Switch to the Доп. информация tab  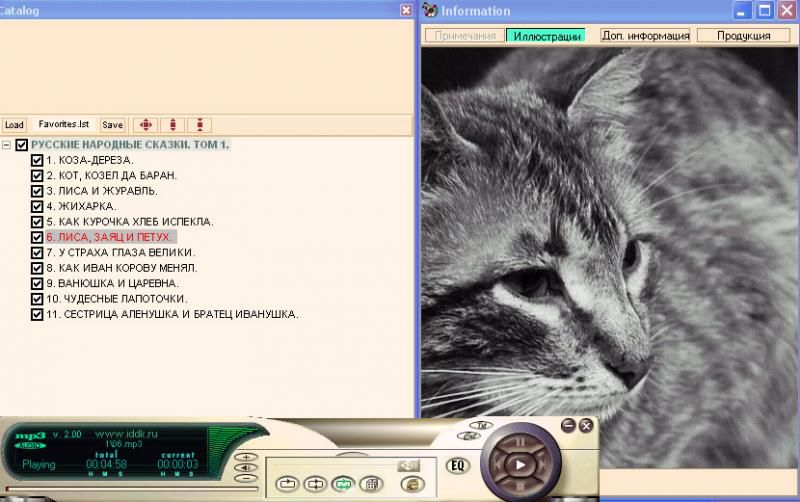(x=645, y=35)
